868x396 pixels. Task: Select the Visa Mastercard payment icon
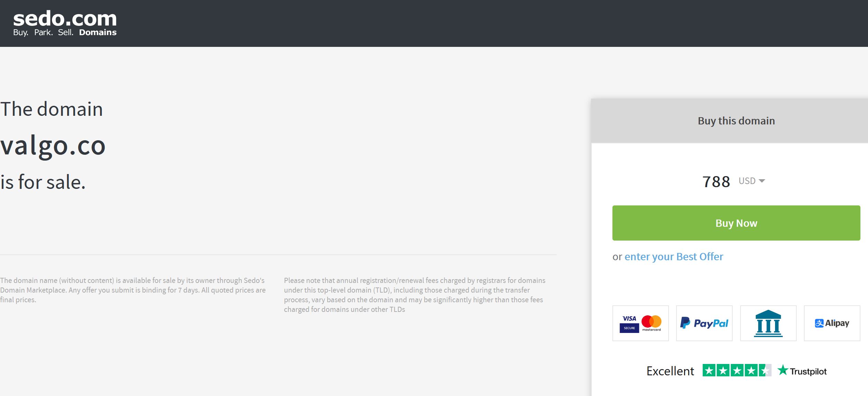pos(640,323)
